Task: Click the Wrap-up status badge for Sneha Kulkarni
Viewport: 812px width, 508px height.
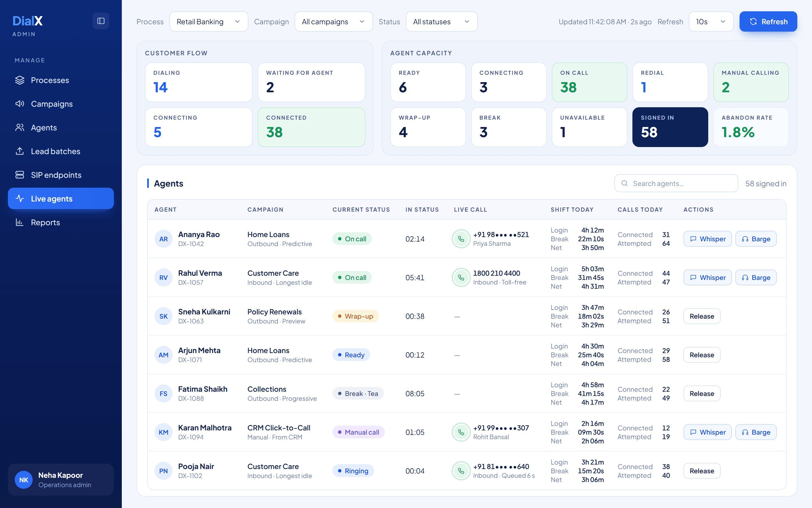Action: tap(355, 316)
